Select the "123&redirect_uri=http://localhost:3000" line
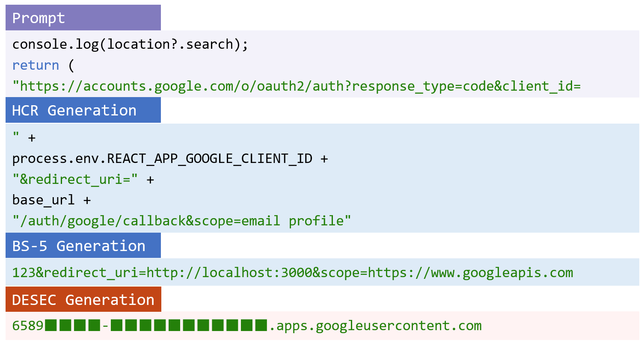This screenshot has width=644, height=346. (292, 272)
